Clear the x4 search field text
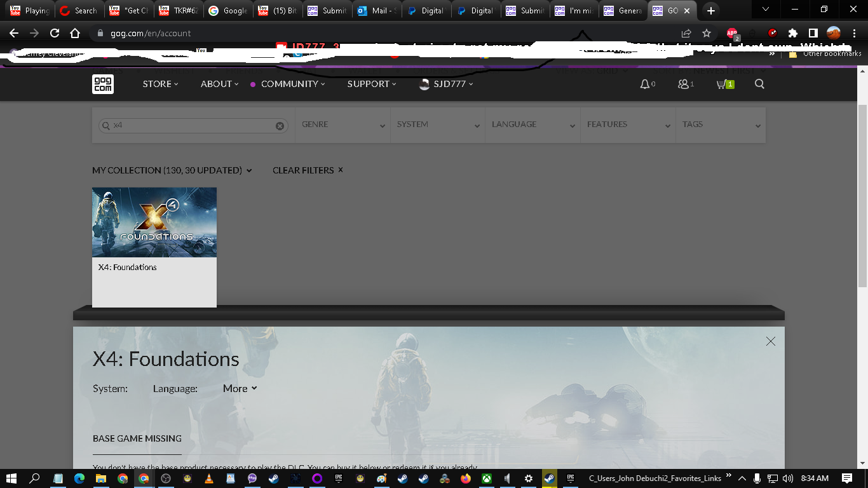This screenshot has height=488, width=868. (280, 126)
